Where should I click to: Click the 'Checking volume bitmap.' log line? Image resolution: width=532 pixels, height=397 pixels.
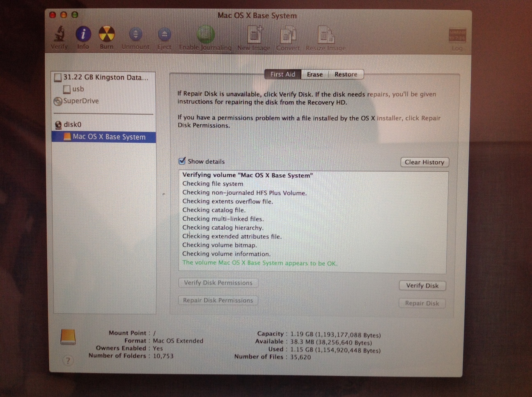click(x=220, y=245)
